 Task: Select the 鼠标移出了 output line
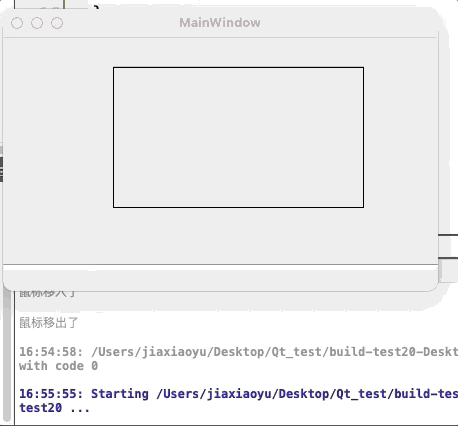click(49, 323)
